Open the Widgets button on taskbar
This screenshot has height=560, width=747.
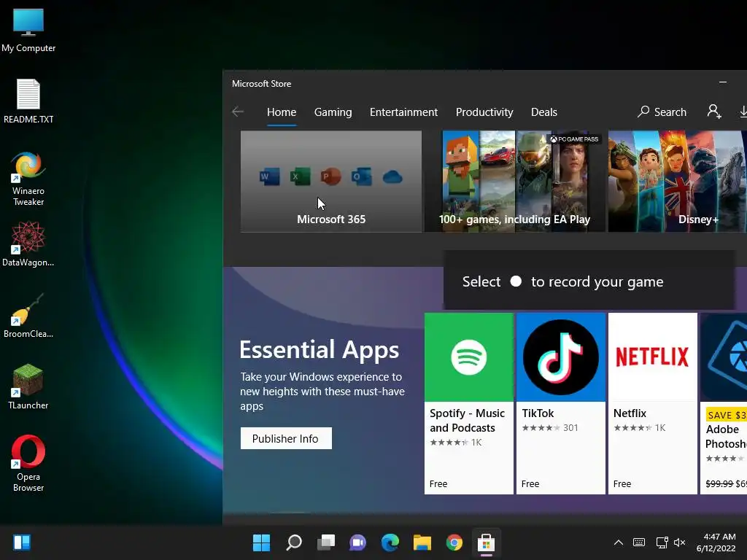[22, 542]
